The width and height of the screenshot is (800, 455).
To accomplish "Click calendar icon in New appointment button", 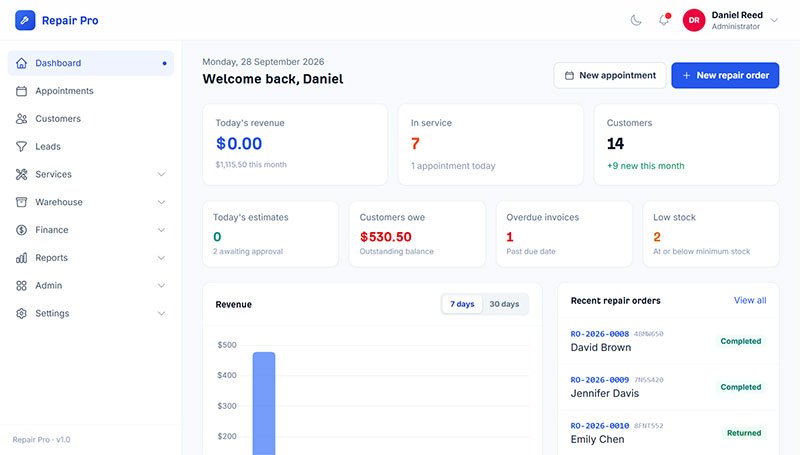I will pyautogui.click(x=569, y=75).
